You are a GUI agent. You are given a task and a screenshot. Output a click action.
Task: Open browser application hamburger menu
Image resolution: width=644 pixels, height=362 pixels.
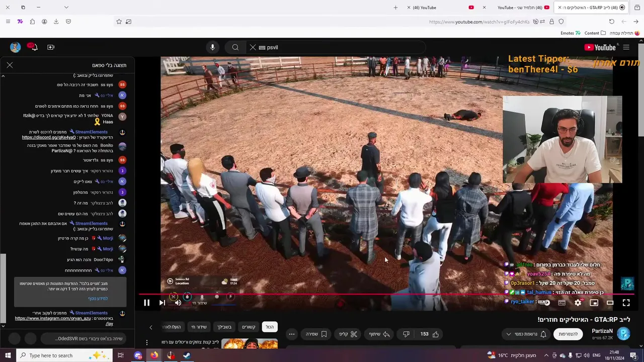point(8,22)
